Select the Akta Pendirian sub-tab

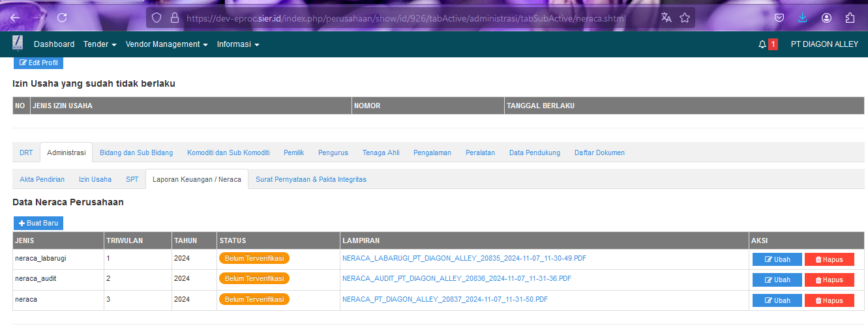(x=42, y=179)
